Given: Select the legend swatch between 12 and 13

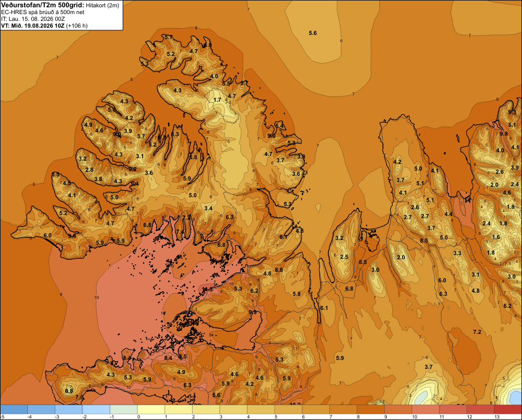Looking at the screenshot, I should [x=480, y=409].
